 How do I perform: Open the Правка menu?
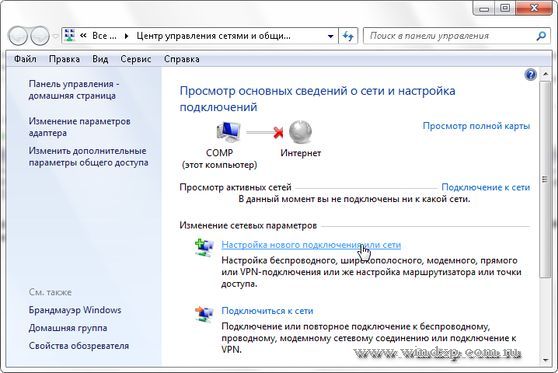(x=64, y=59)
